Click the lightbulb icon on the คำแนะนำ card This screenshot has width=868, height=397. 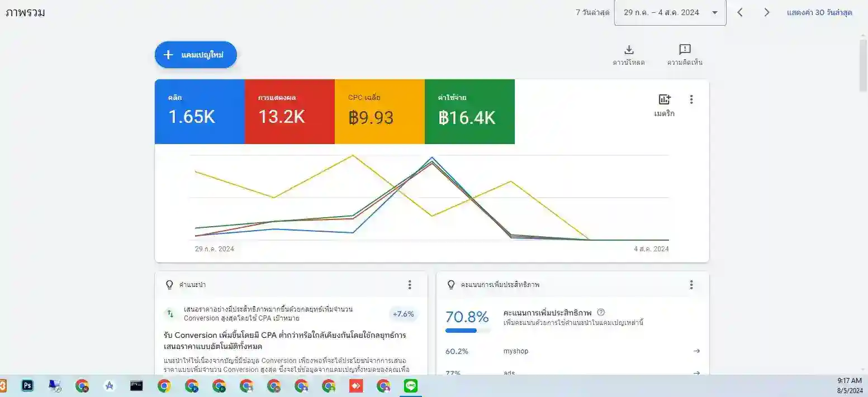click(x=169, y=285)
